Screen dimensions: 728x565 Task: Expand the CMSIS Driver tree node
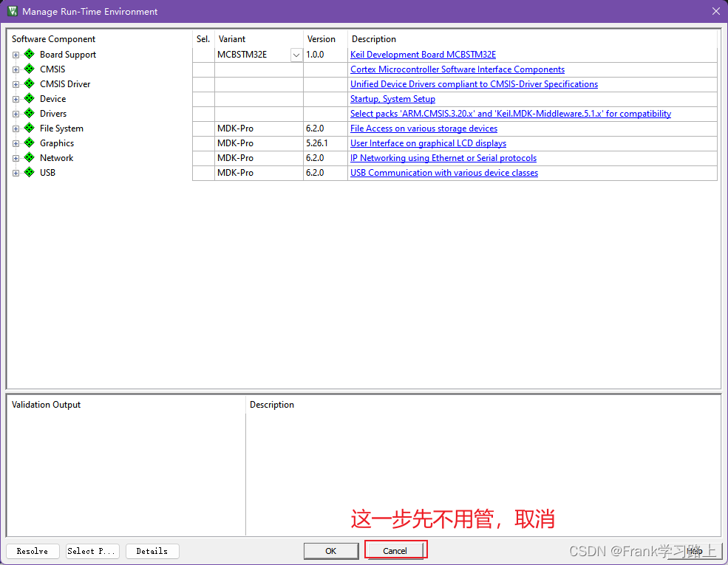(16, 84)
